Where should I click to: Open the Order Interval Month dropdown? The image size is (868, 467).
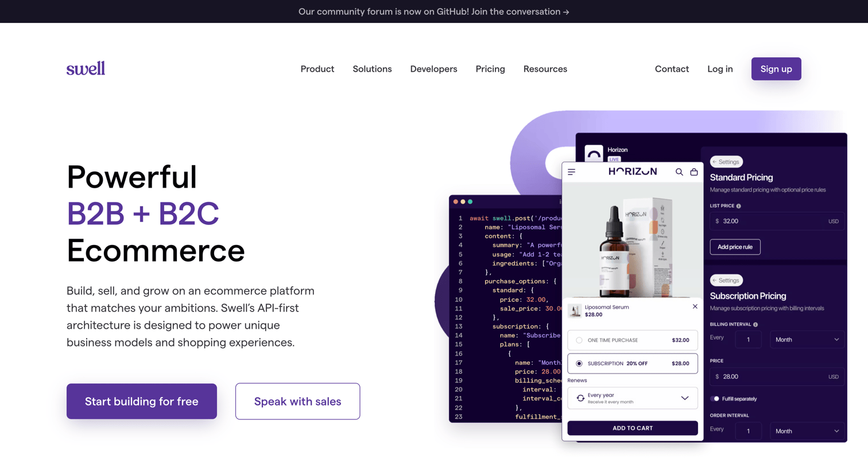coord(807,431)
